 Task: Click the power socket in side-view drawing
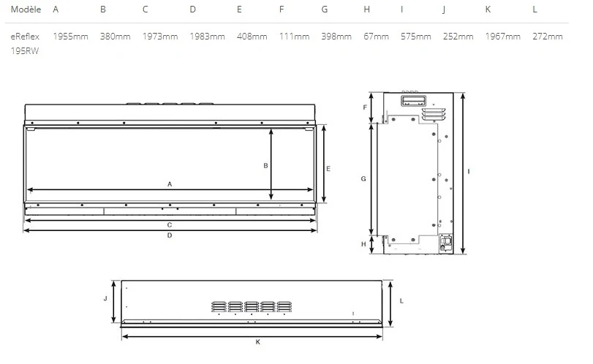click(446, 243)
